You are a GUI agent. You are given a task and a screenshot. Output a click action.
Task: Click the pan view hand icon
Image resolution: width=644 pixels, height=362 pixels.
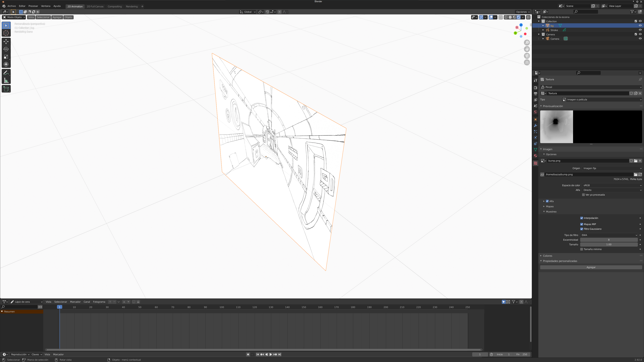[527, 49]
